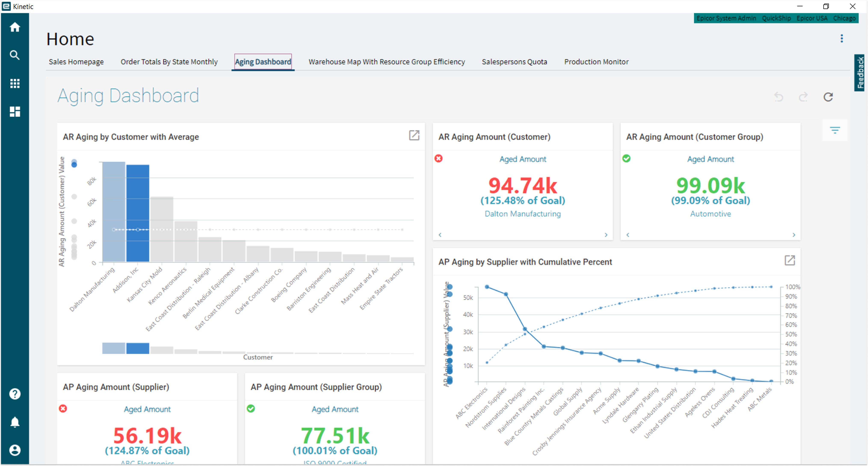The height and width of the screenshot is (466, 868).
Task: Open the search icon in sidebar
Action: [15, 55]
